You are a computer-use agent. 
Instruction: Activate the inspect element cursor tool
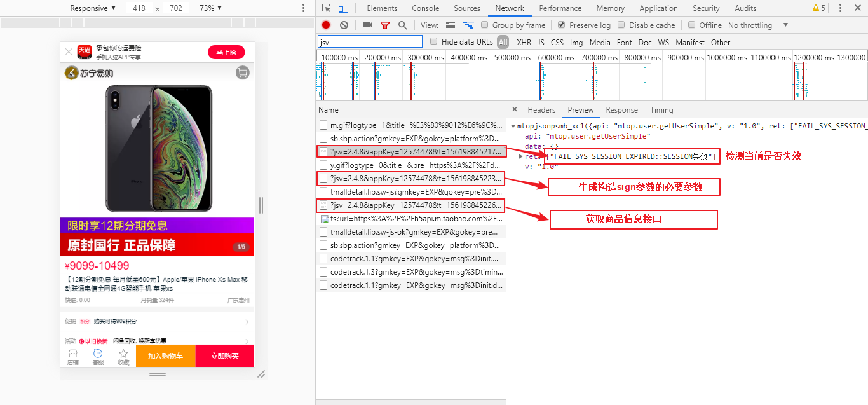(327, 8)
